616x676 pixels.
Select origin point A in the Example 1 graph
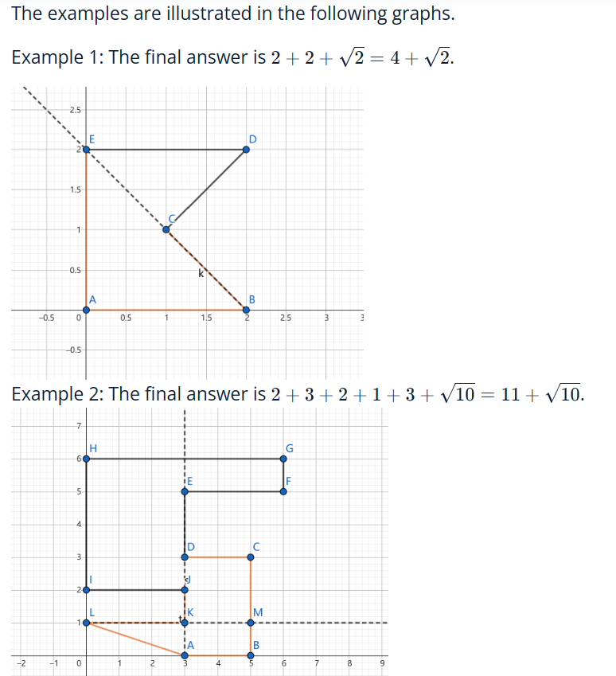[x=86, y=310]
